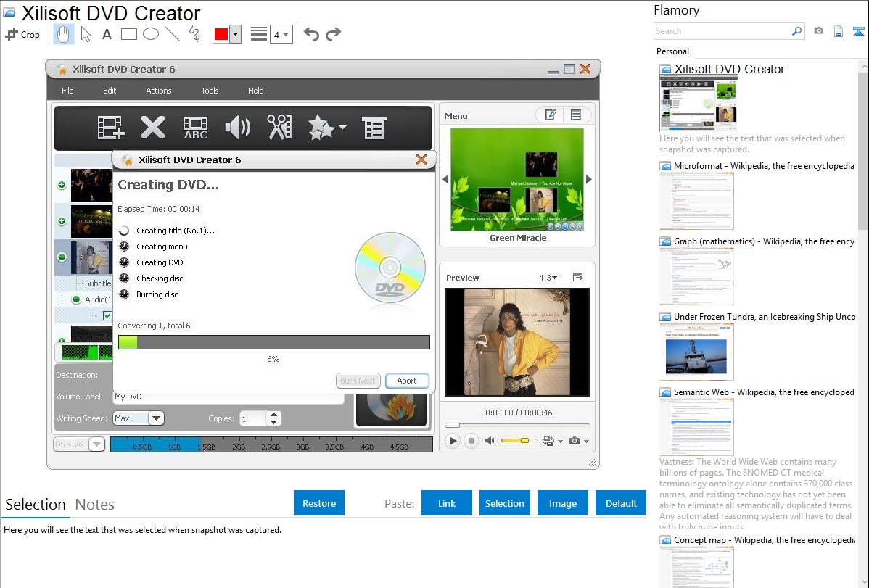Collapse the Audio tree node
The height and width of the screenshot is (588, 869).
(76, 299)
